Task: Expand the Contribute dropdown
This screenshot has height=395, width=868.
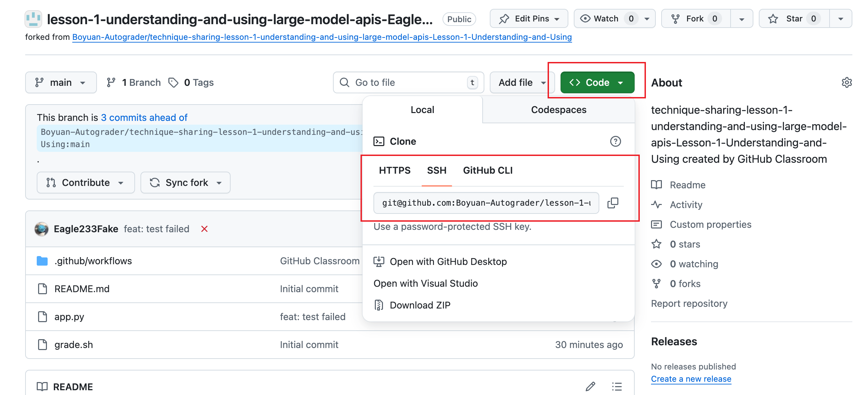Action: point(85,183)
